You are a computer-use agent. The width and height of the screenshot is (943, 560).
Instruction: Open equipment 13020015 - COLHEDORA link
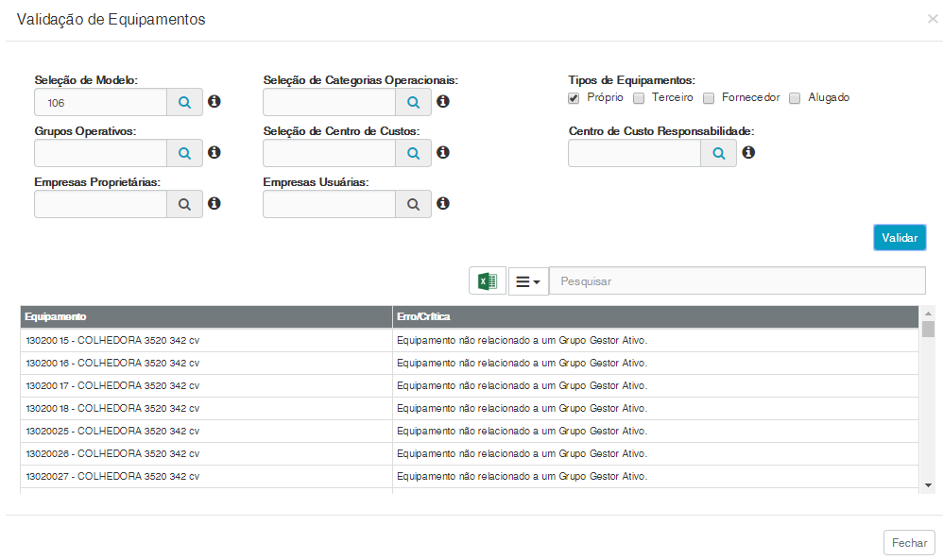pyautogui.click(x=112, y=340)
